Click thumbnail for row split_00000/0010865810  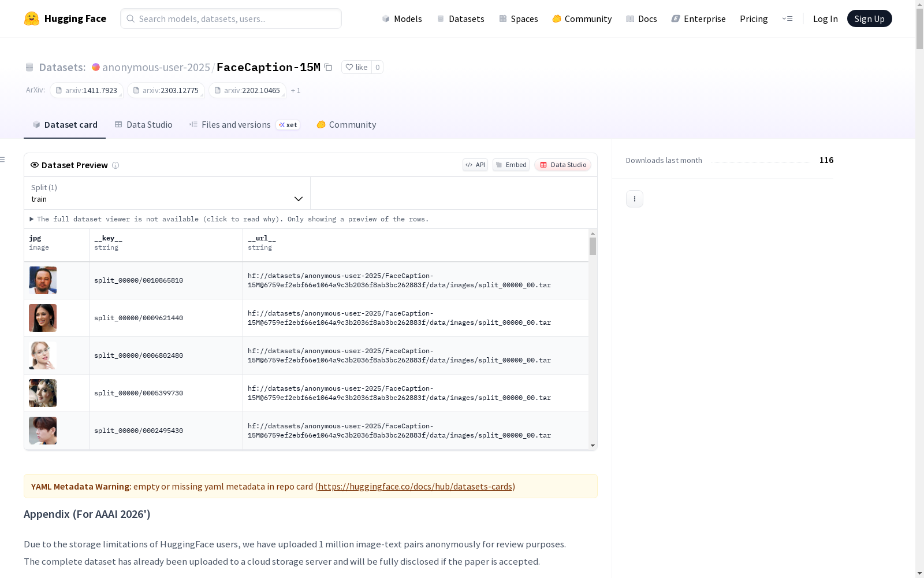coord(43,280)
